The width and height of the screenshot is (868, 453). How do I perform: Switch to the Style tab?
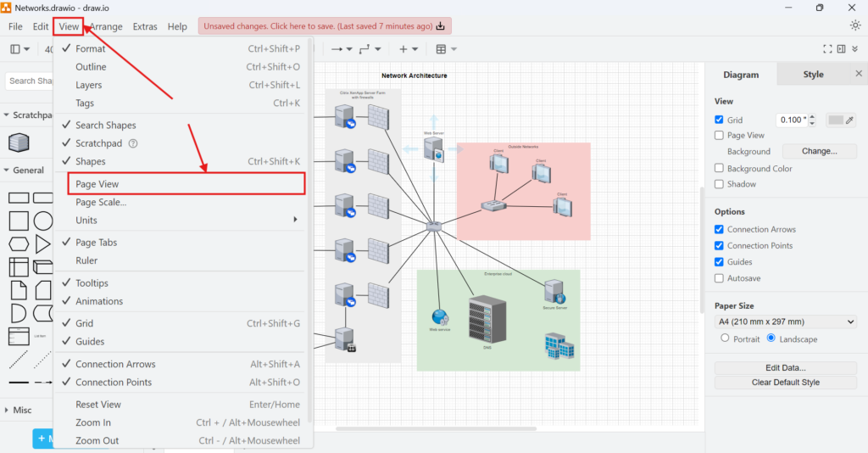click(813, 75)
